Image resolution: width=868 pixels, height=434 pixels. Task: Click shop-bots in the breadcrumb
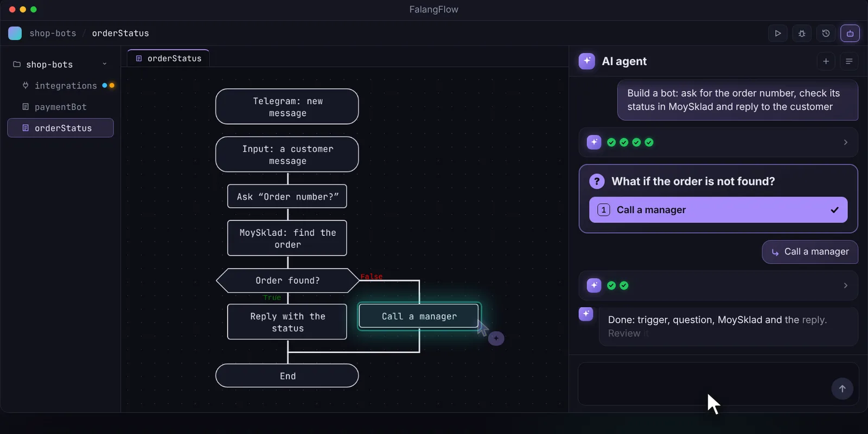tap(53, 33)
